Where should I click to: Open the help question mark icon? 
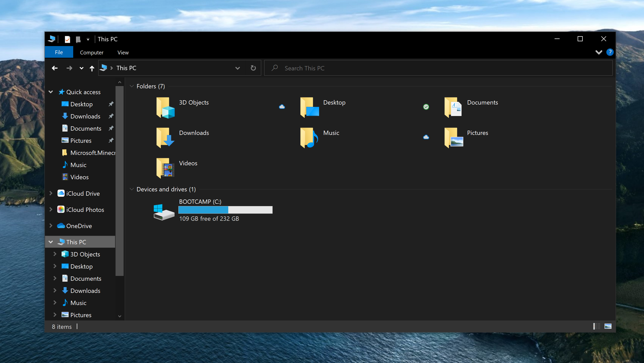[610, 52]
